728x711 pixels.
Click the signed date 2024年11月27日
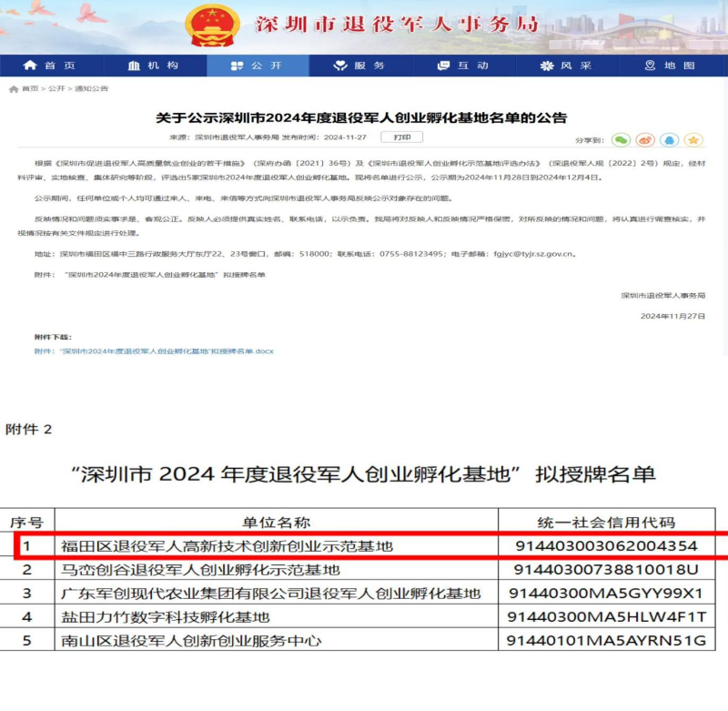click(x=672, y=316)
